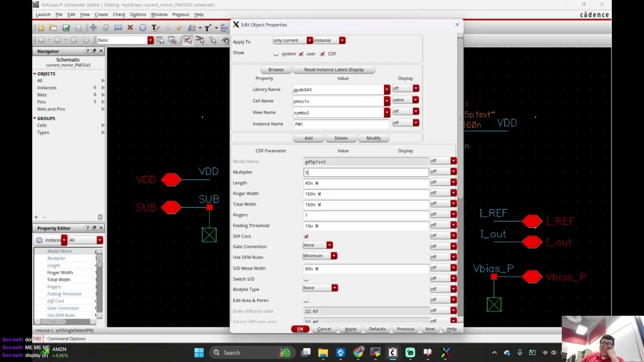644x362 pixels.
Task: Open the 'only current' Apply To dropdown
Action: pos(292,40)
